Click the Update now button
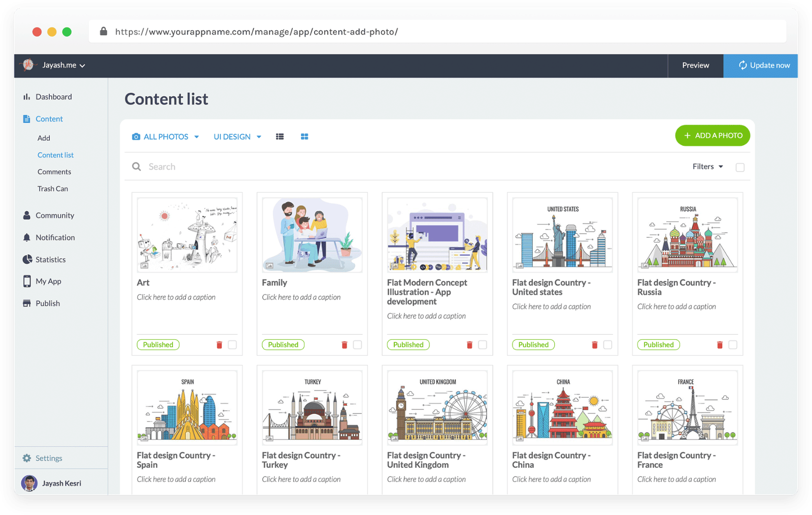This screenshot has width=812, height=515. point(760,66)
